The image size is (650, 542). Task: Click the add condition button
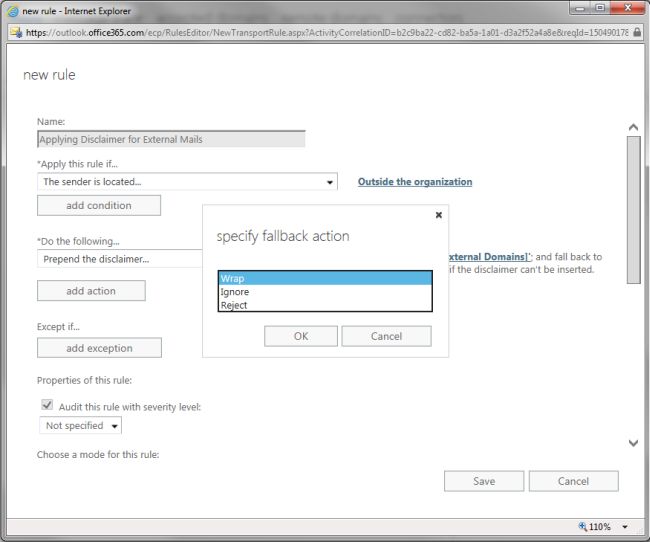point(99,205)
